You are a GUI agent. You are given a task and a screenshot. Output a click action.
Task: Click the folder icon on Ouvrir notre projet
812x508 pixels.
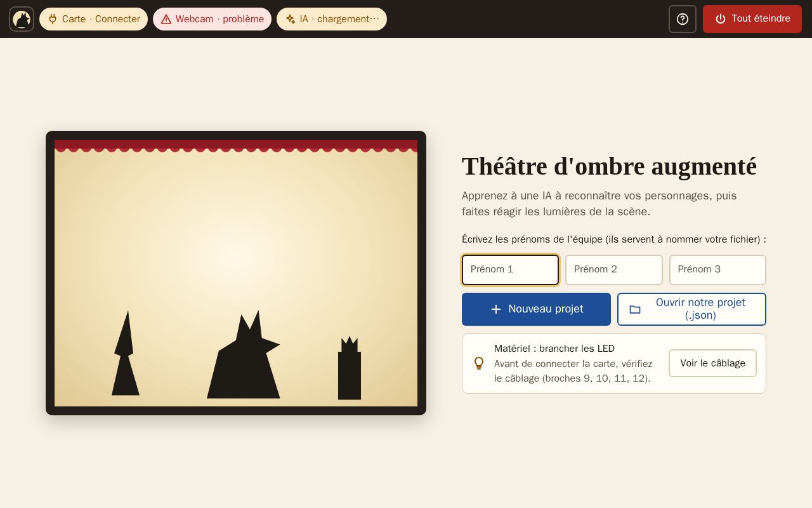pos(635,309)
